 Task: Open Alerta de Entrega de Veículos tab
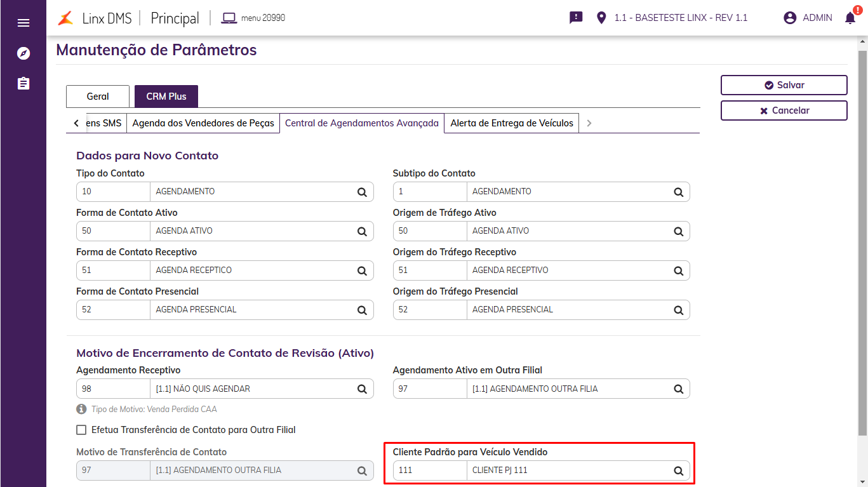tap(512, 123)
